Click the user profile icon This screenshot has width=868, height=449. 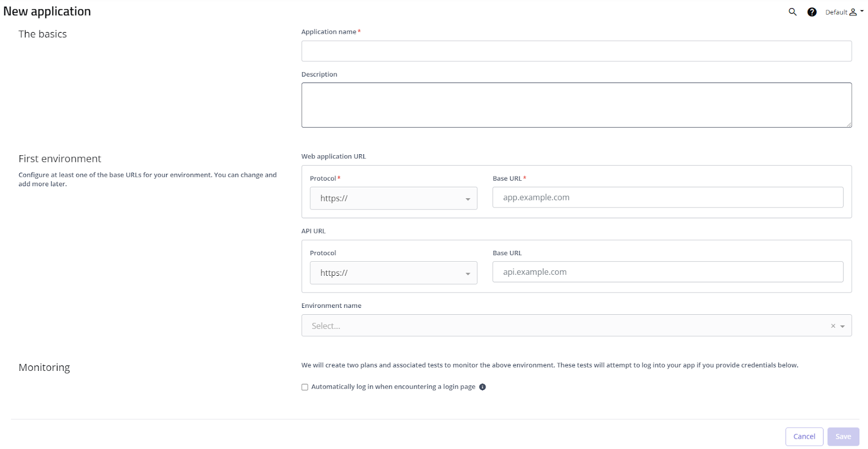853,12
